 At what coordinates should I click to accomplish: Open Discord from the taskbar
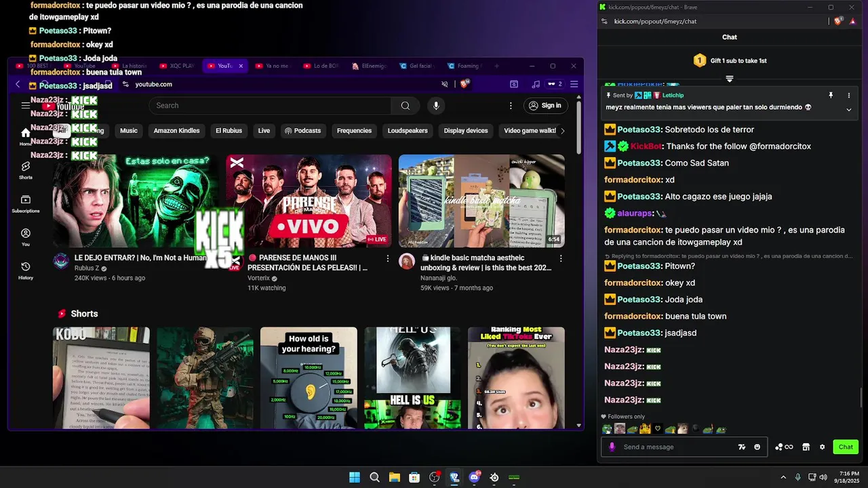(x=475, y=478)
